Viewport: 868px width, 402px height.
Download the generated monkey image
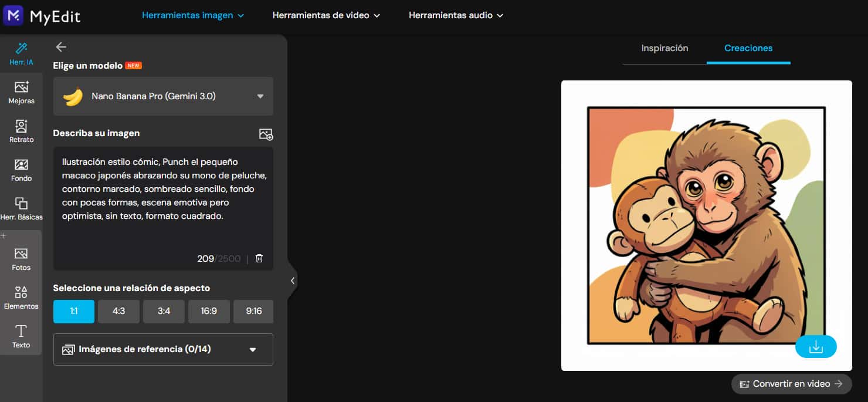click(x=816, y=346)
